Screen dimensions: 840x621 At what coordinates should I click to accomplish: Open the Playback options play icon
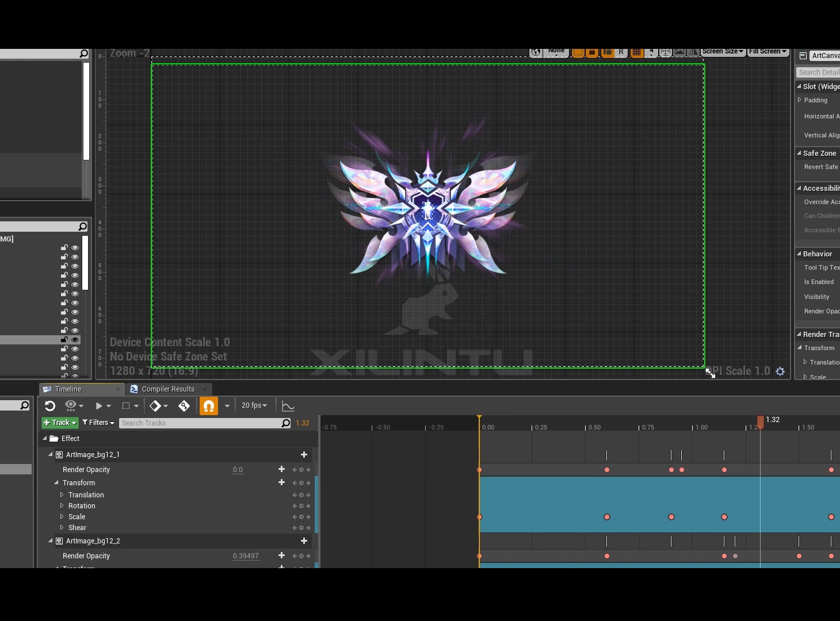pyautogui.click(x=102, y=406)
